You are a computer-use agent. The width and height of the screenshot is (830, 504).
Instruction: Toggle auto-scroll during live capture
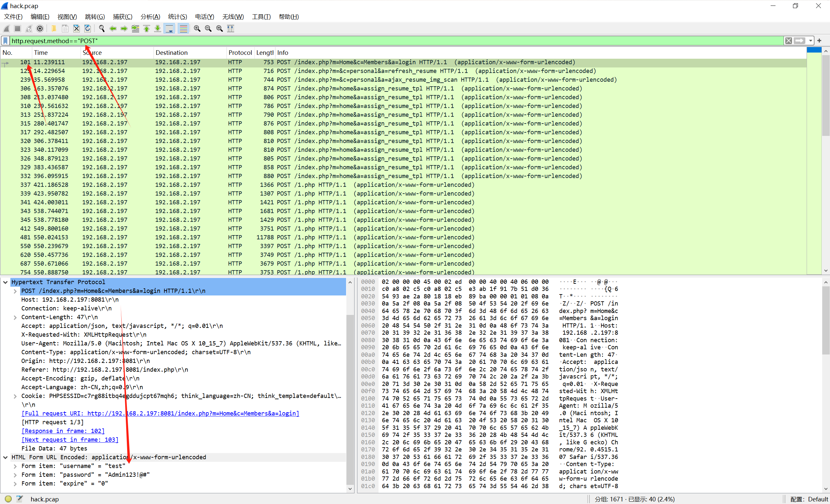[169, 29]
